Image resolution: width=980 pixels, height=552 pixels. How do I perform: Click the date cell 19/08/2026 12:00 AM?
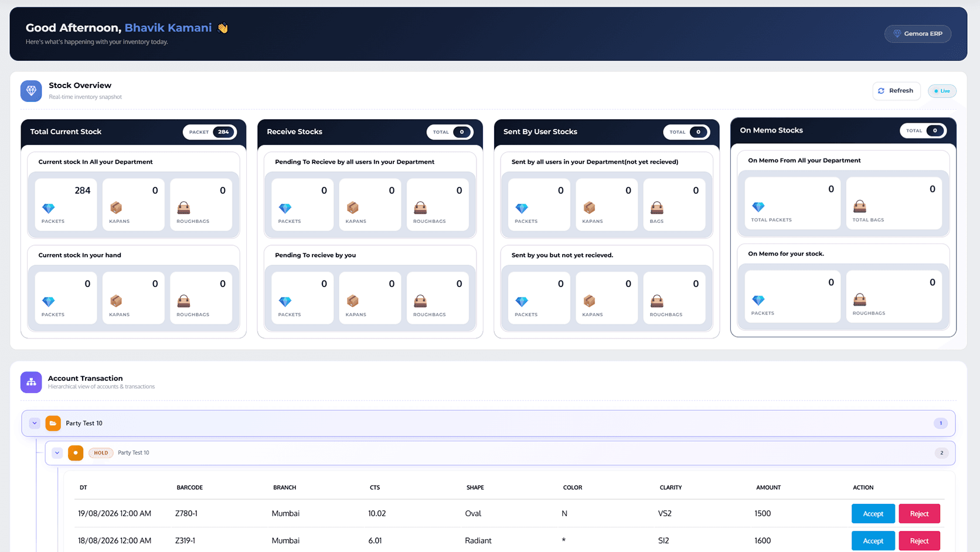click(114, 513)
